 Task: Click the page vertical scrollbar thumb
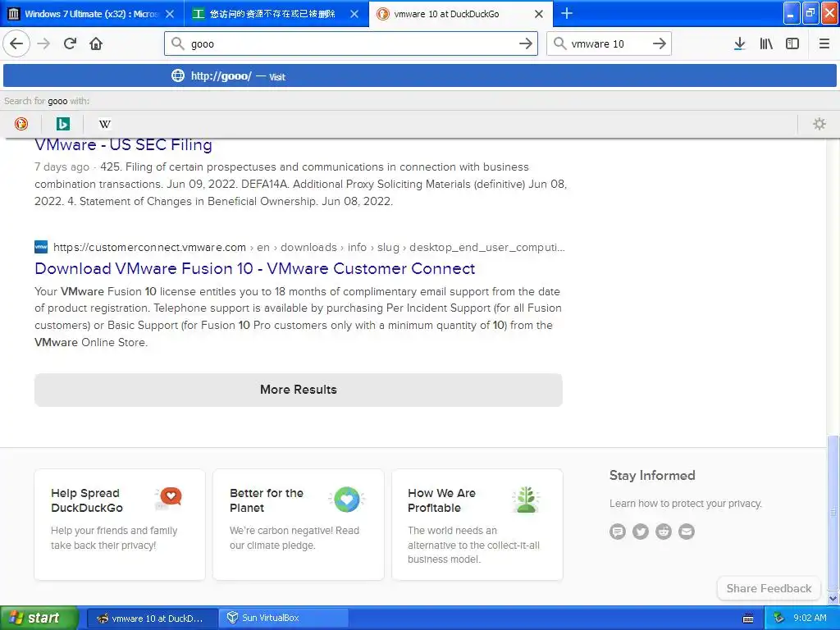coord(833,512)
